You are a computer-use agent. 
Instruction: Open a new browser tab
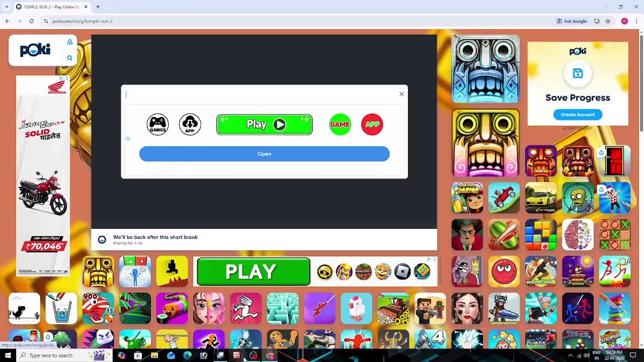click(98, 7)
